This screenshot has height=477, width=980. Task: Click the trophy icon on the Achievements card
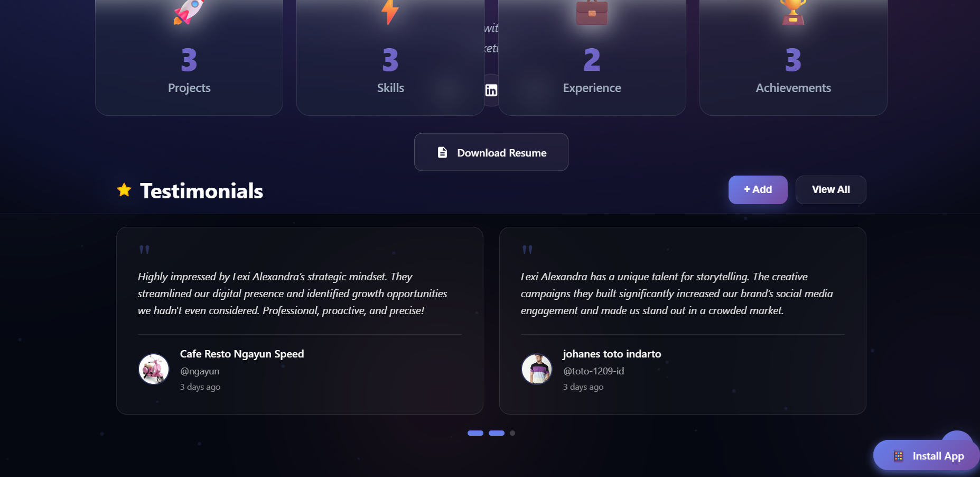(x=792, y=11)
